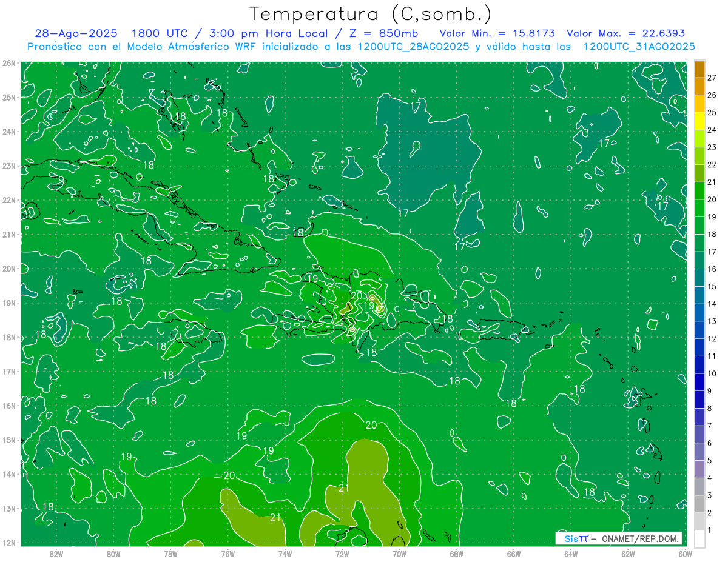Click the 16N latitude axis label
728x562 pixels.
click(x=8, y=406)
